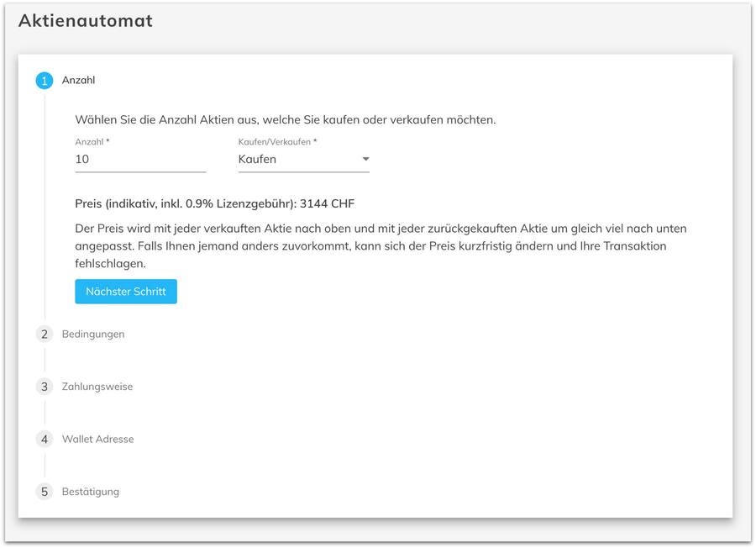Focus the Anzahl input containing 10
The width and height of the screenshot is (756, 548).
[140, 159]
